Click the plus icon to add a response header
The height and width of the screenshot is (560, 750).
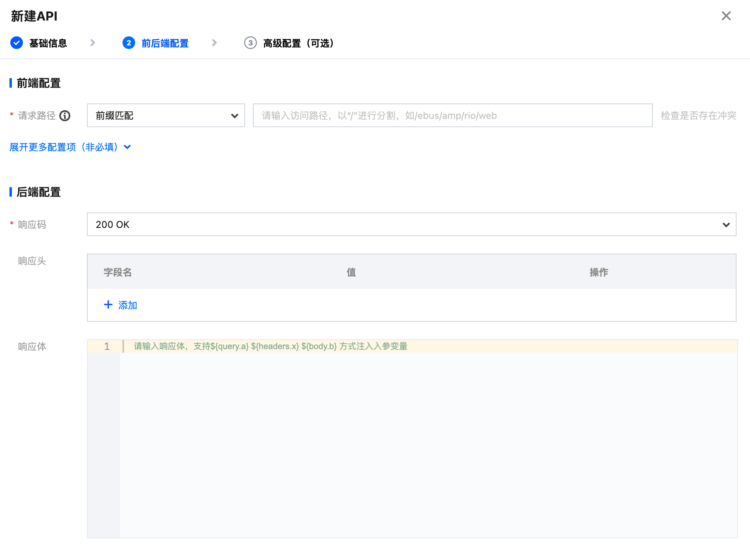pyautogui.click(x=108, y=304)
